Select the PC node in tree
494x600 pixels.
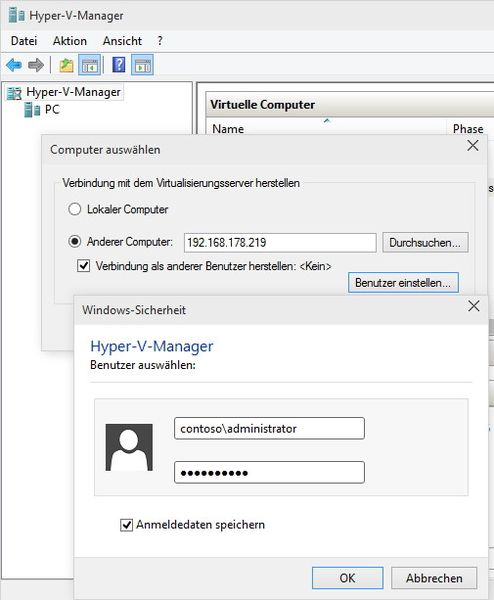pyautogui.click(x=52, y=109)
